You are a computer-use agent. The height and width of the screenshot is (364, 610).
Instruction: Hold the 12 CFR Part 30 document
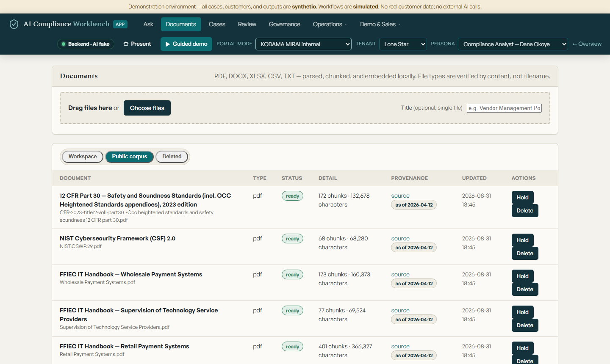pos(522,198)
